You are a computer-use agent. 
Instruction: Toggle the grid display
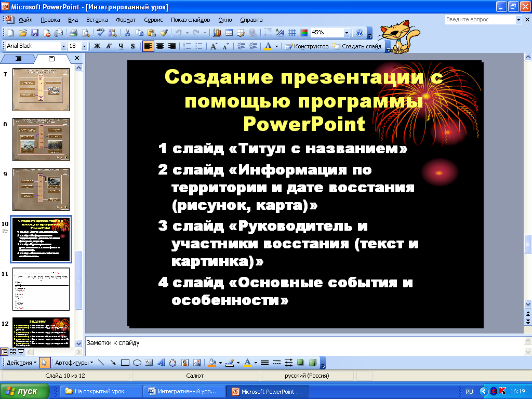[292, 33]
